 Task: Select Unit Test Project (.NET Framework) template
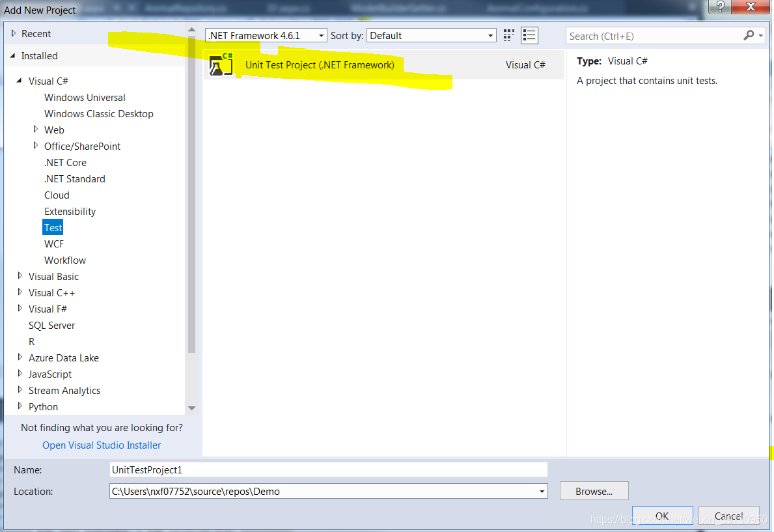(x=384, y=64)
